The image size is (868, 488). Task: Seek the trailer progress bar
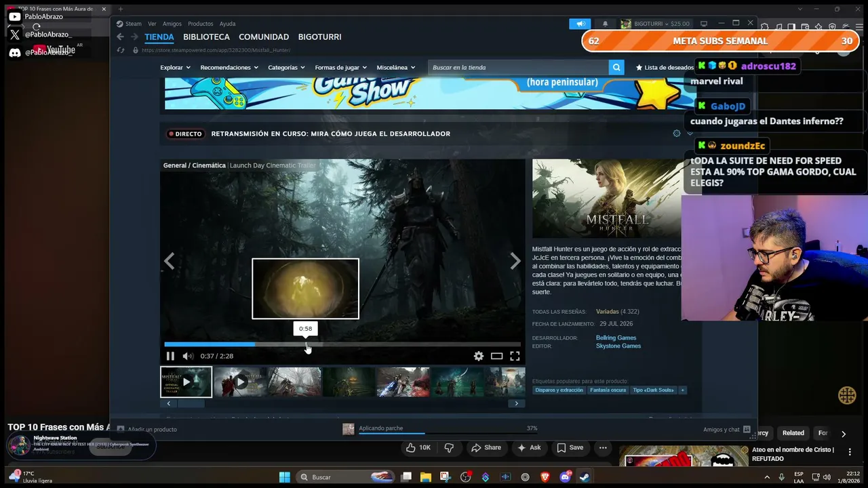pyautogui.click(x=342, y=344)
